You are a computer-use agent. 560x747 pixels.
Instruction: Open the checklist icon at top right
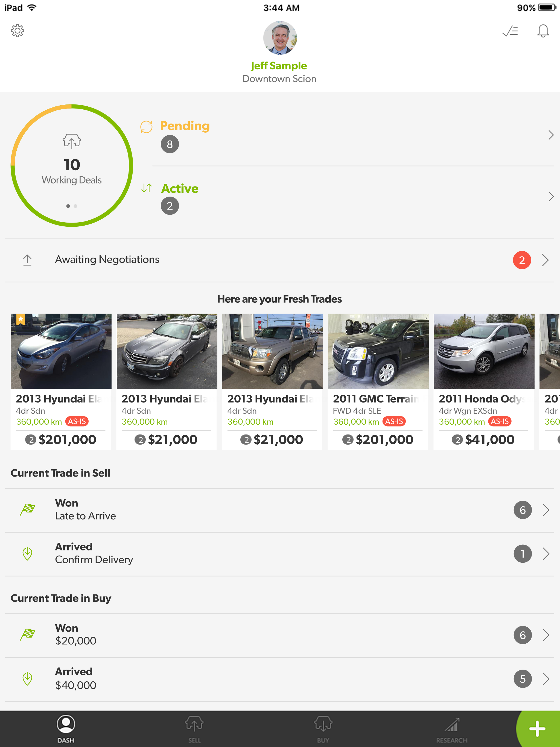point(510,31)
